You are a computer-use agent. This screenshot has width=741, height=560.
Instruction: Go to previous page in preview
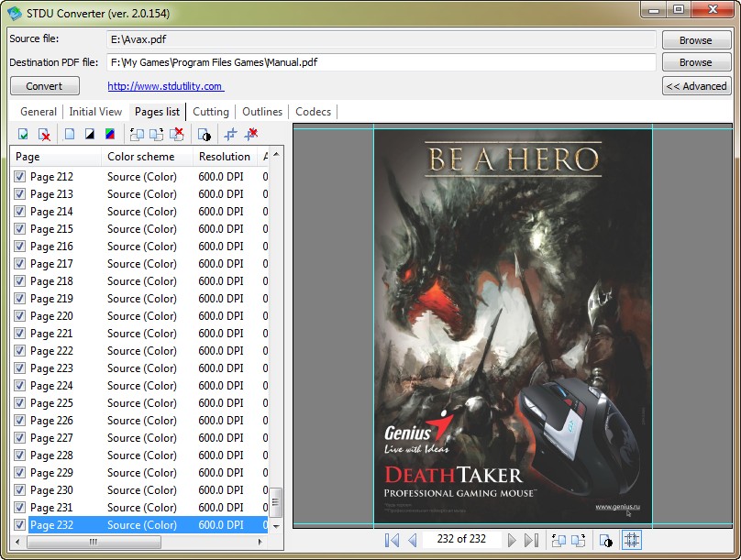click(x=412, y=540)
